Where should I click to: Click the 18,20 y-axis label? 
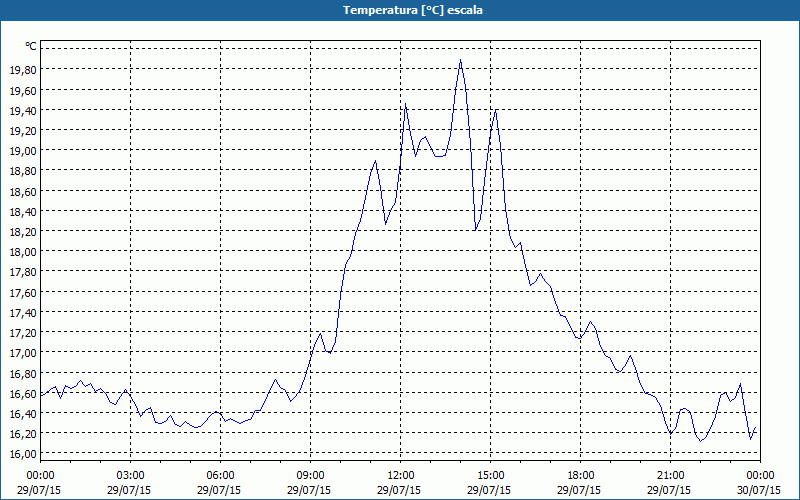click(x=23, y=232)
